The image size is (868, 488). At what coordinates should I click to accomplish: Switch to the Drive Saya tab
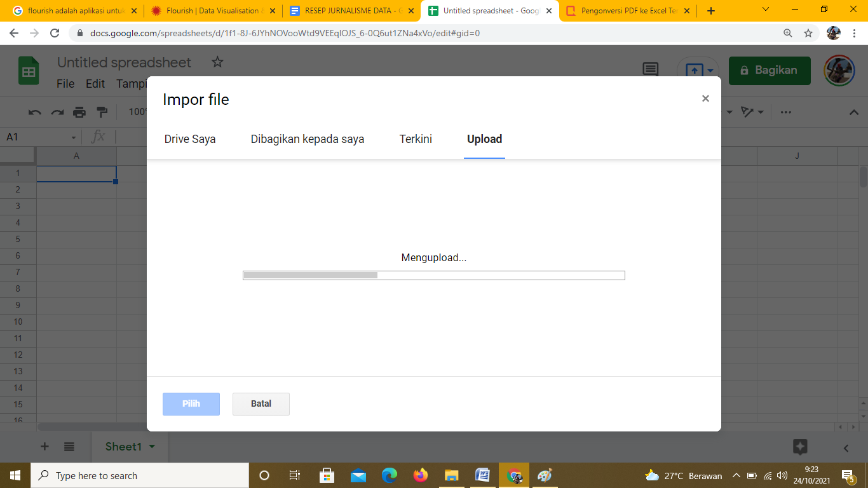(190, 139)
